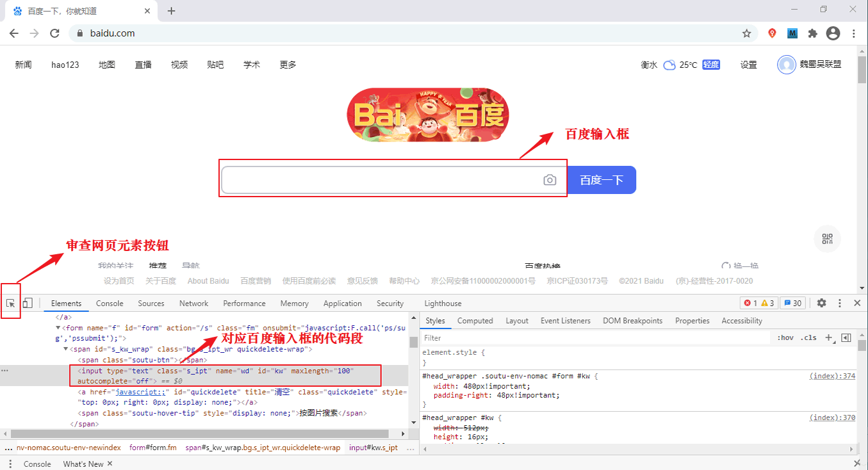Open Chrome three-dot menu
The width and height of the screenshot is (868, 470).
854,33
